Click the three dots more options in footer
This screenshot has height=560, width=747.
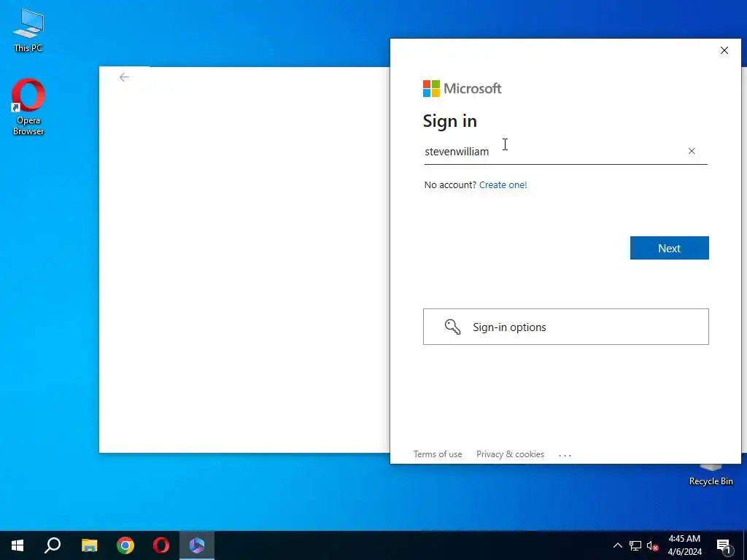coord(565,455)
